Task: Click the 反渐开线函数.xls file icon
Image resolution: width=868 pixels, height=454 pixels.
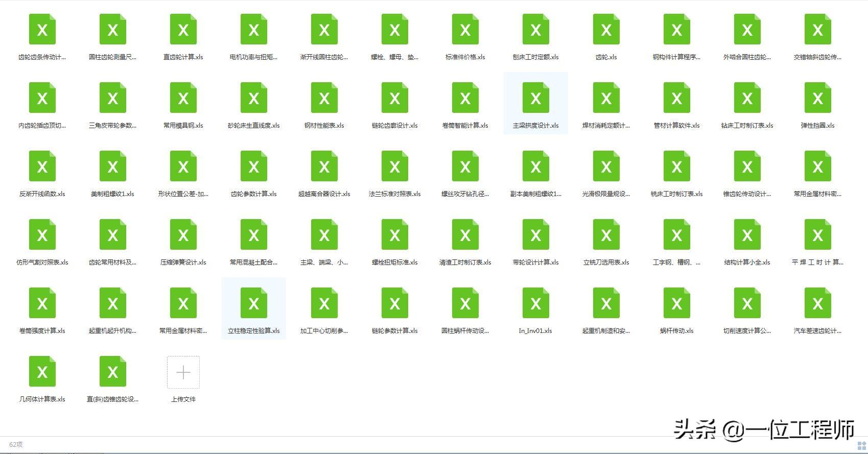Action: click(42, 166)
